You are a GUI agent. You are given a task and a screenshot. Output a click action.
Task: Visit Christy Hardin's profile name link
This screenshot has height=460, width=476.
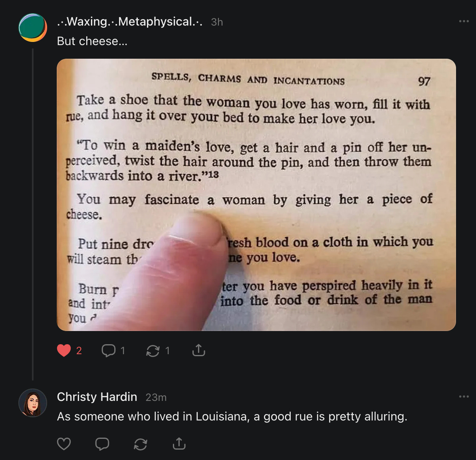click(x=97, y=397)
